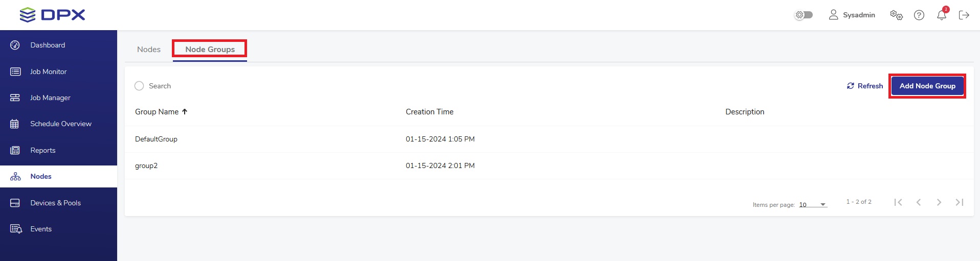Open notifications bell icon
The height and width of the screenshot is (261, 980).
pos(941,15)
